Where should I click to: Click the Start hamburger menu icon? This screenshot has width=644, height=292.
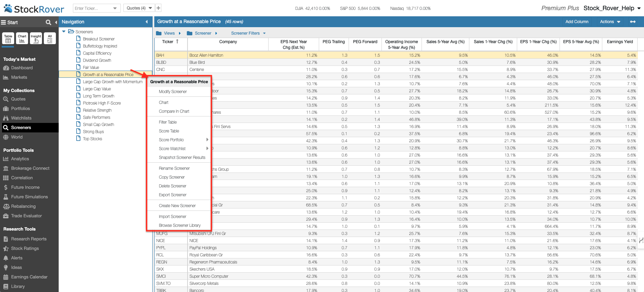click(3, 22)
